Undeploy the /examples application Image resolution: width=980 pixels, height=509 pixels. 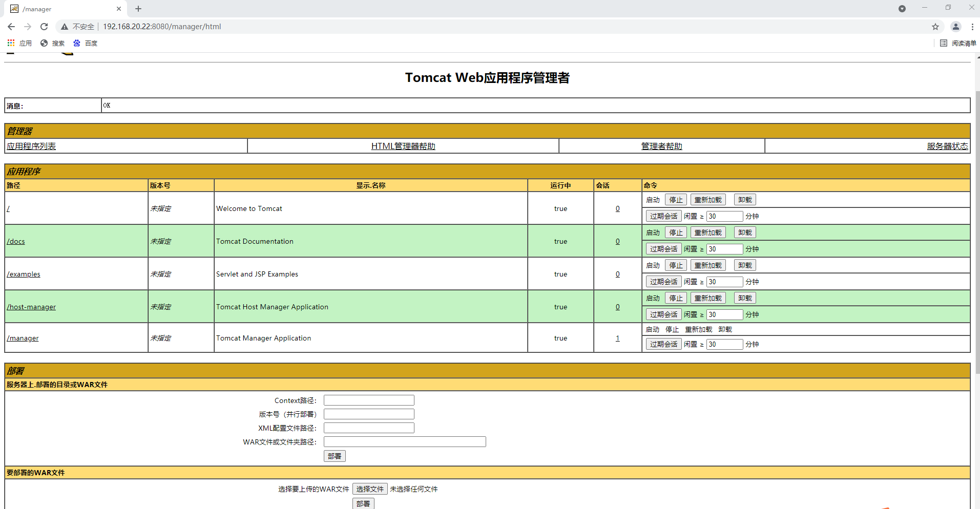[x=745, y=265]
